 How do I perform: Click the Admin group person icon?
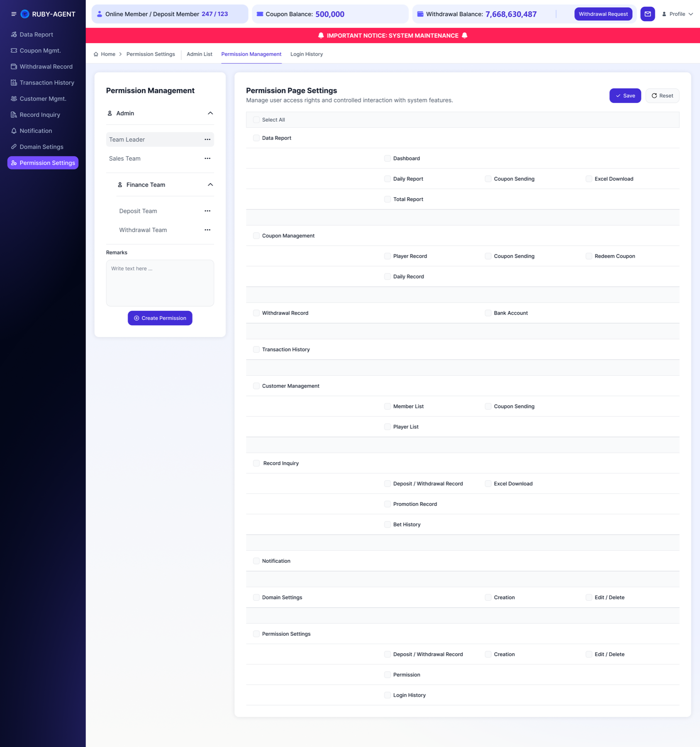[x=110, y=113]
